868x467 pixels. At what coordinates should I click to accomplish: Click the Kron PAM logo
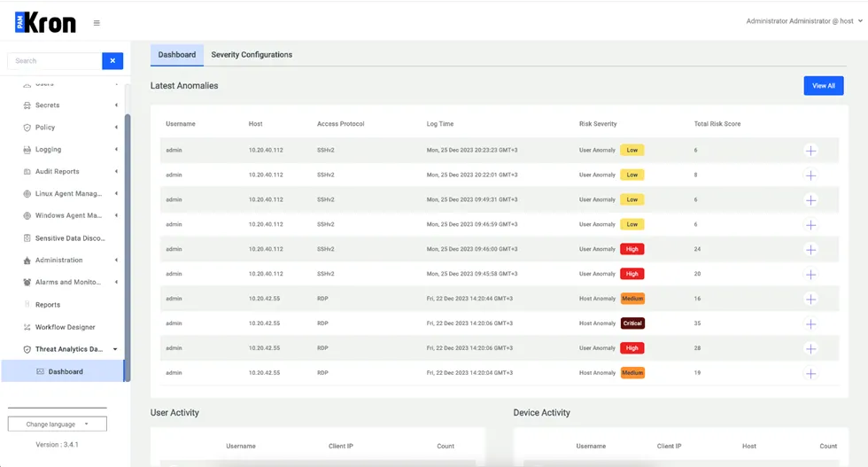[x=45, y=23]
